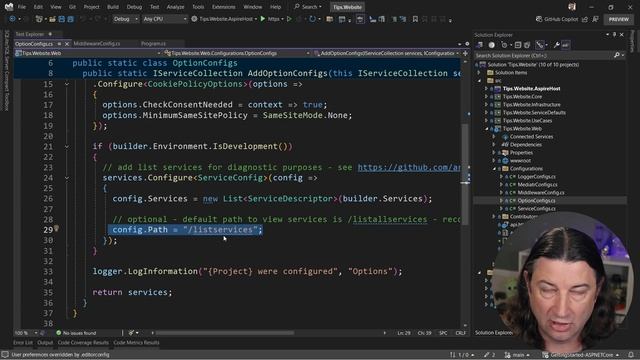640x360 pixels.
Task: Select ServiceConfigs.cs in Solution Explorer
Action: [x=536, y=209]
